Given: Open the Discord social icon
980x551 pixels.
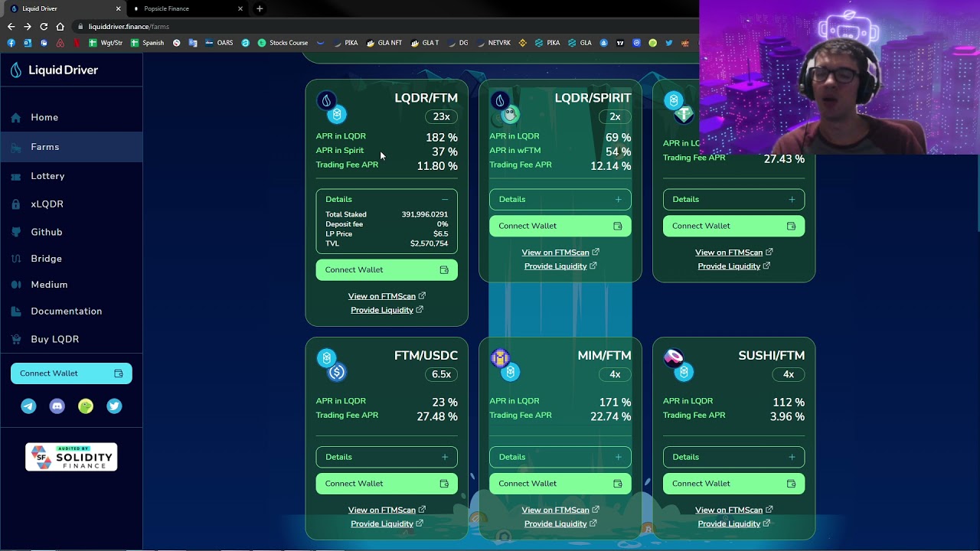Looking at the screenshot, I should [57, 406].
